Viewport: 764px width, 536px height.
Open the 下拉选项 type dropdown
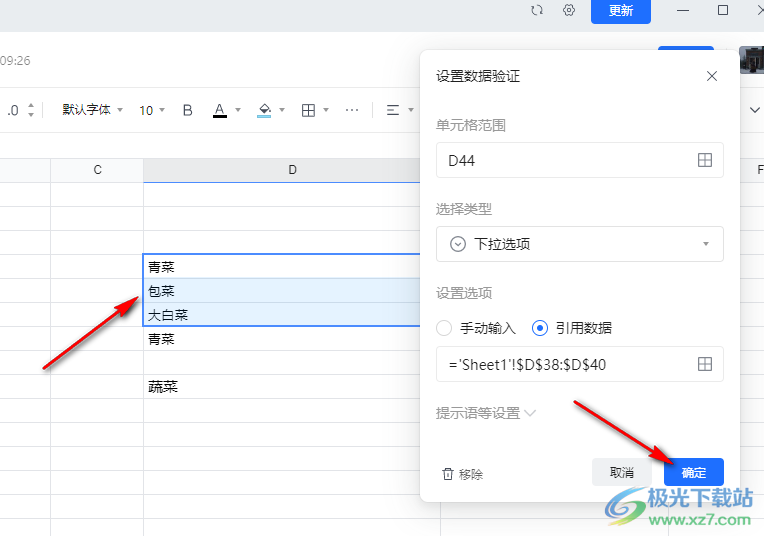580,244
